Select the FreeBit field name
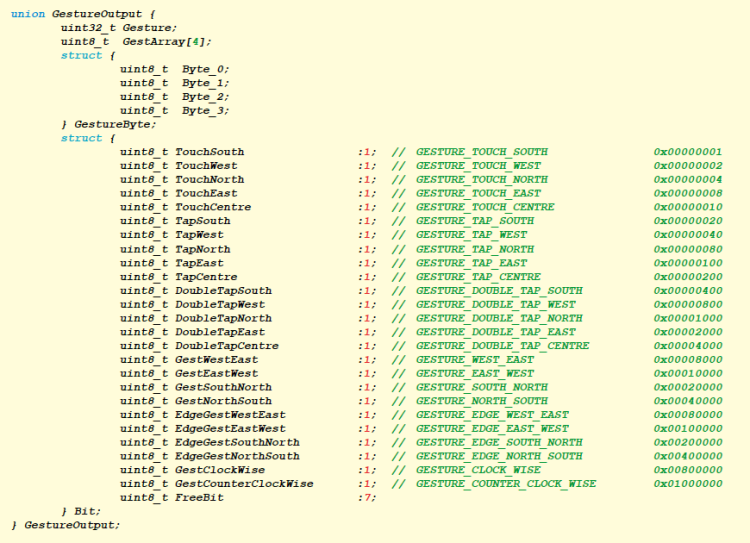This screenshot has width=750, height=543. (199, 498)
